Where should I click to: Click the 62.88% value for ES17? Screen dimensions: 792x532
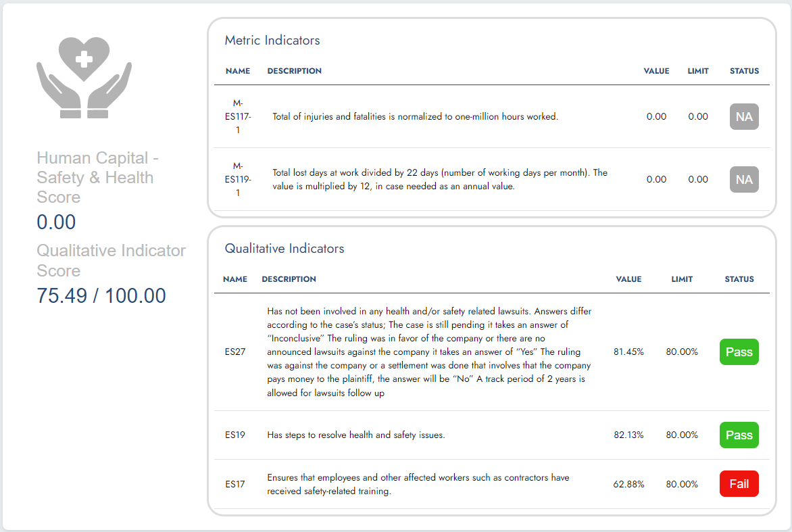(x=628, y=484)
